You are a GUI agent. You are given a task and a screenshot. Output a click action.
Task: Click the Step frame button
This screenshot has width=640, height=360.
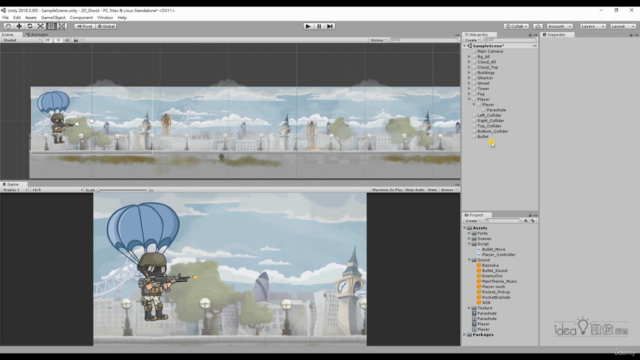point(330,26)
